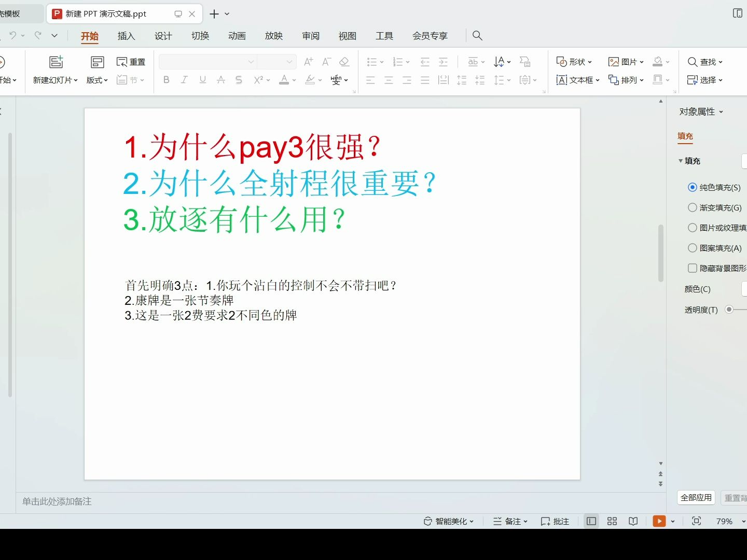This screenshot has width=747, height=560.
Task: Open the Animation ribbon tab
Action: click(237, 36)
